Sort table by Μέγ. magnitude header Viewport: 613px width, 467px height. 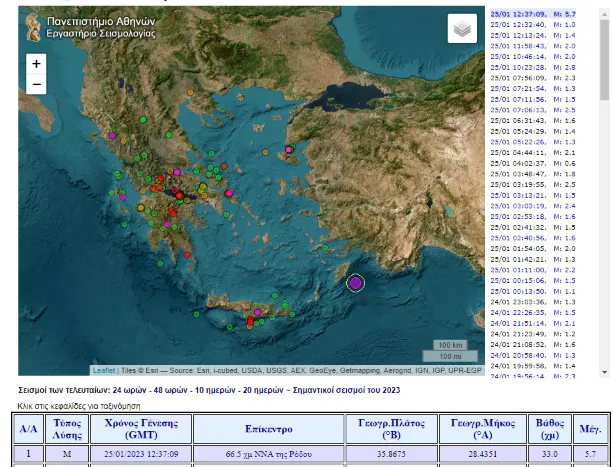[x=590, y=429]
